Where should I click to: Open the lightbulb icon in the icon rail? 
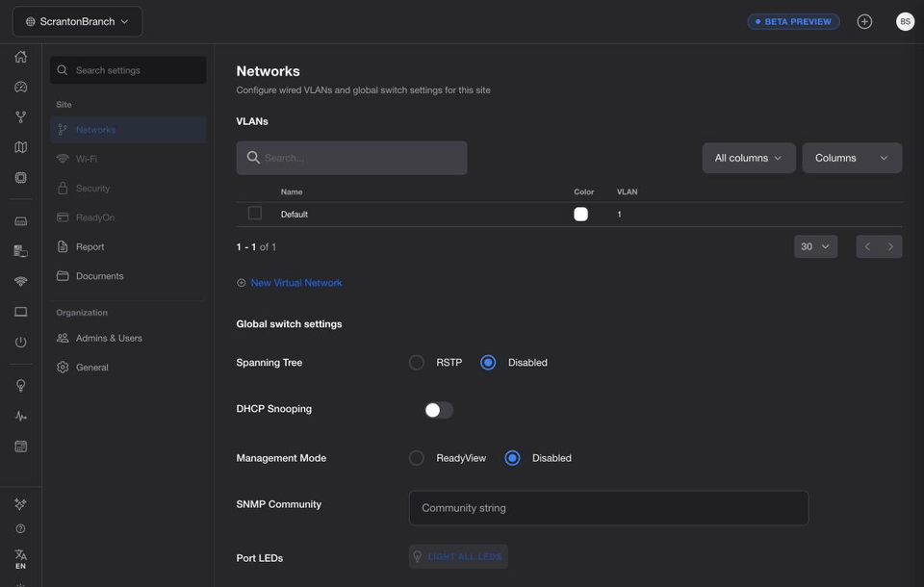pyautogui.click(x=20, y=386)
